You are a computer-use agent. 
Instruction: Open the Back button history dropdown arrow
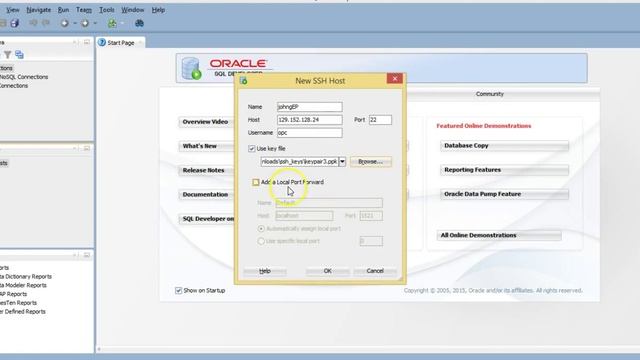pyautogui.click(x=75, y=23)
